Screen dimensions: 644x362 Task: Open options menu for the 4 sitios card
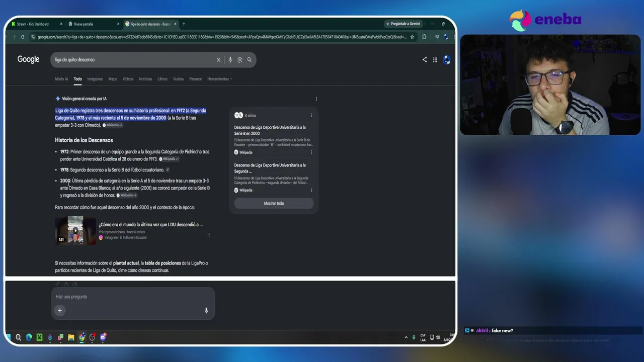point(311,116)
